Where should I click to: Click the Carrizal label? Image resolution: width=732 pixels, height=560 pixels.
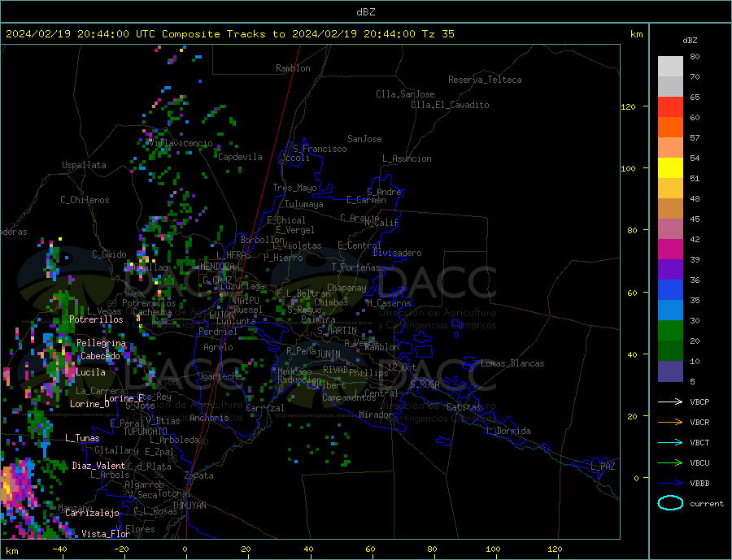pyautogui.click(x=265, y=408)
